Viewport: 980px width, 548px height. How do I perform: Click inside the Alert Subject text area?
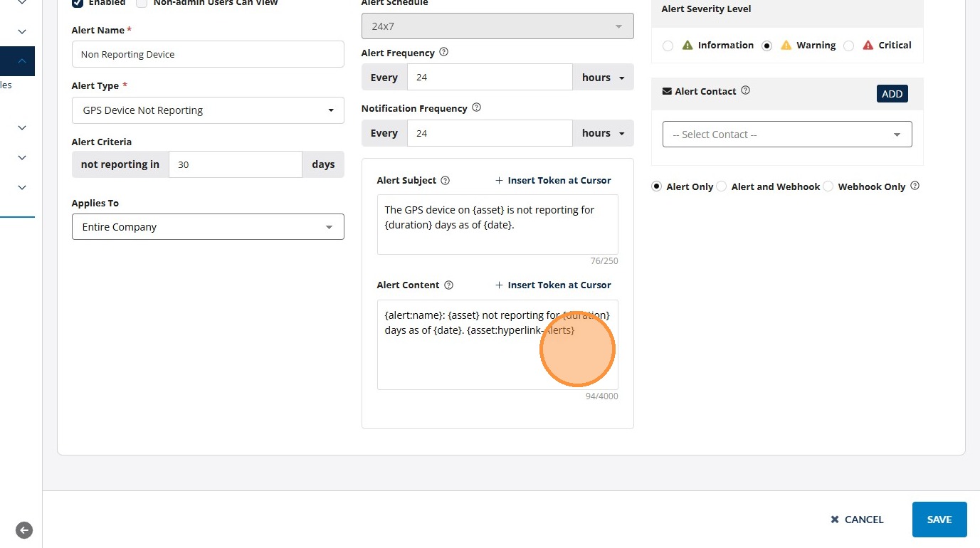[x=497, y=224]
